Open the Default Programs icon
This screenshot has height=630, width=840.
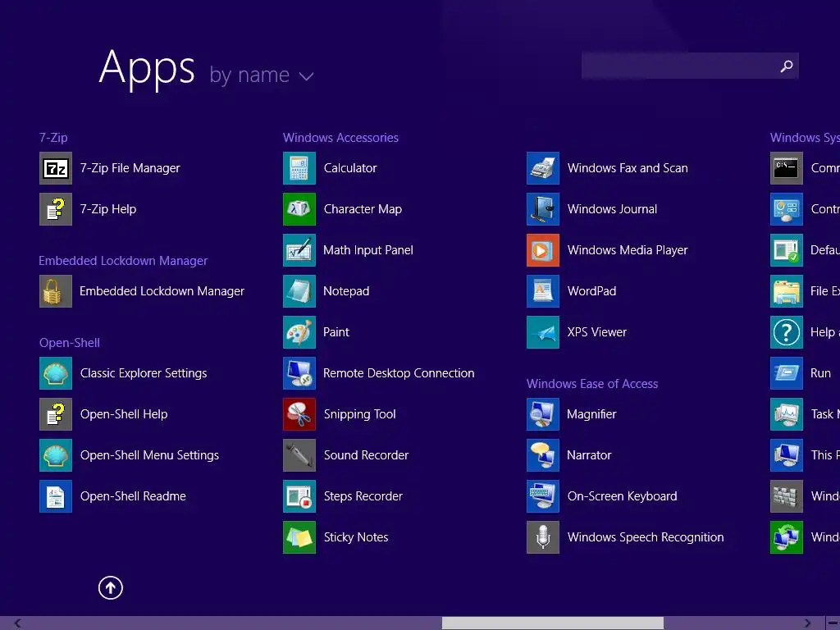pos(787,250)
